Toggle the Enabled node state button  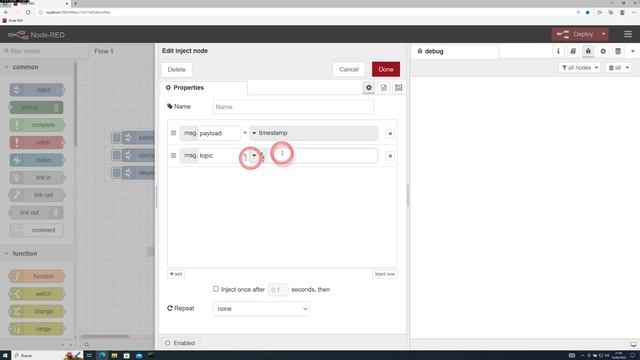coord(180,343)
